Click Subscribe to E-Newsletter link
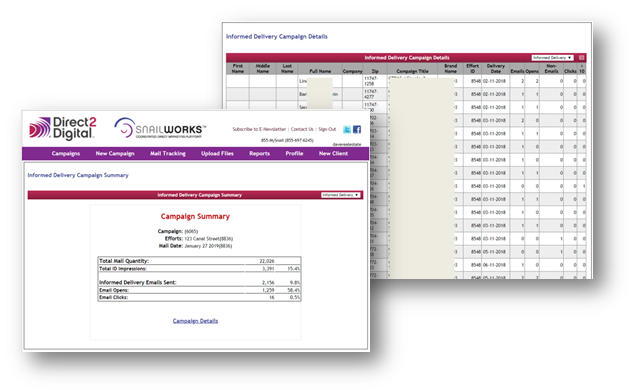Screen dimensions: 635x390 click(x=259, y=129)
